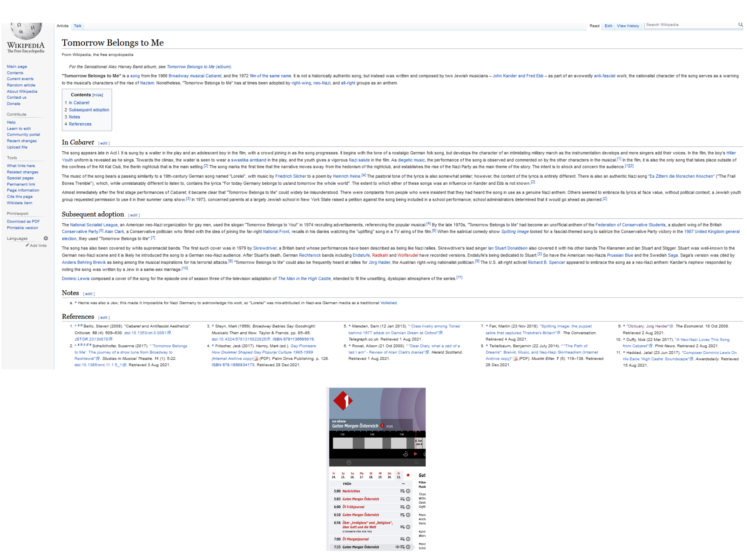Click the red live indicator badge
Image resolution: width=747 pixels, height=560 pixels.
382,426
